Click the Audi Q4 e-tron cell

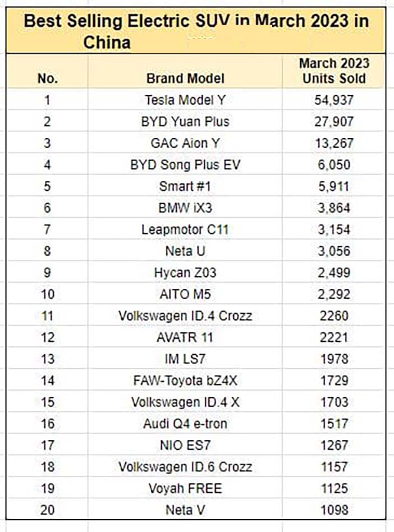[x=185, y=424]
